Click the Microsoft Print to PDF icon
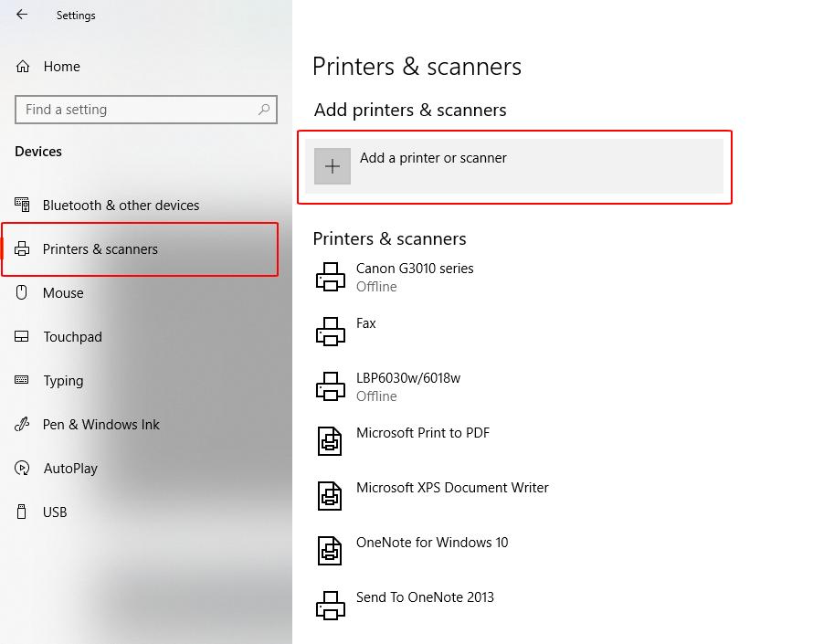The height and width of the screenshot is (644, 834). (330, 441)
